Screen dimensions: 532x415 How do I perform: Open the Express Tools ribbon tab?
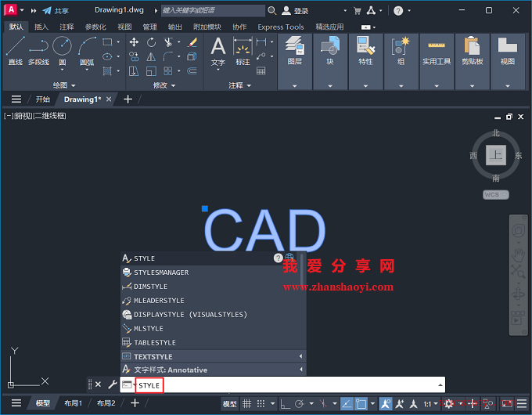(281, 27)
